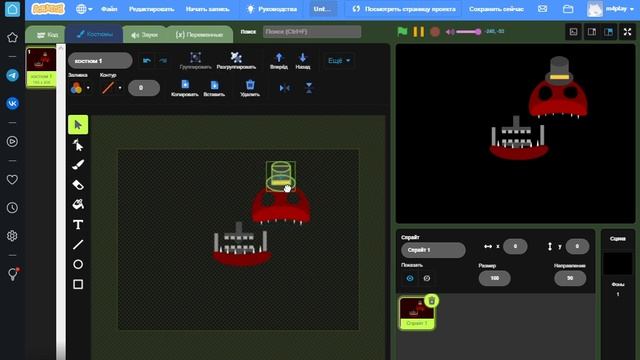Viewport: 640px width, 360px height.
Task: Open the favorites star in sidebar
Action: pos(12,38)
